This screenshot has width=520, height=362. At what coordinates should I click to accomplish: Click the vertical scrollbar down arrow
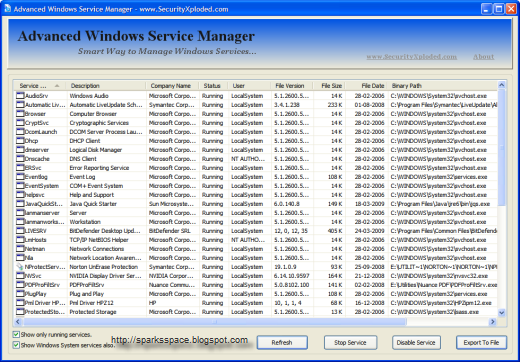[x=501, y=313]
